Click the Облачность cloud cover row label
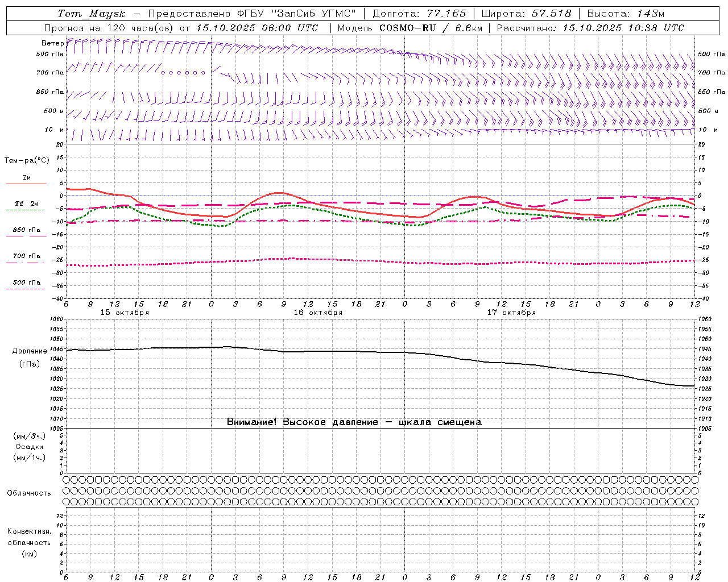Screen dimensions: 728x582 tap(29, 493)
